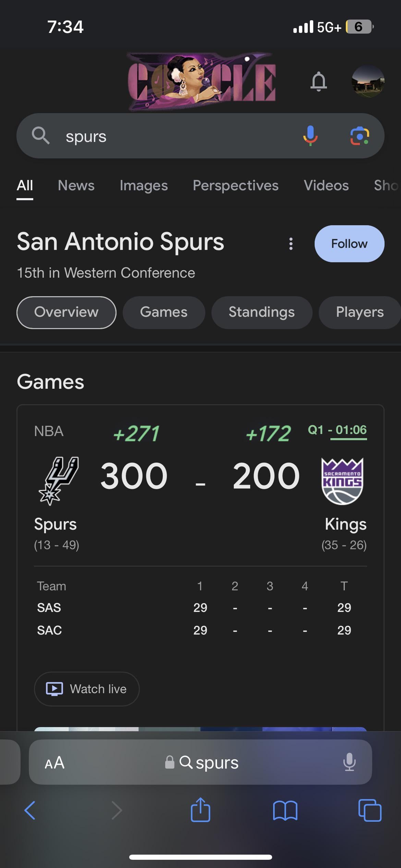Show all open Safari tabs
The image size is (401, 868).
(x=369, y=810)
